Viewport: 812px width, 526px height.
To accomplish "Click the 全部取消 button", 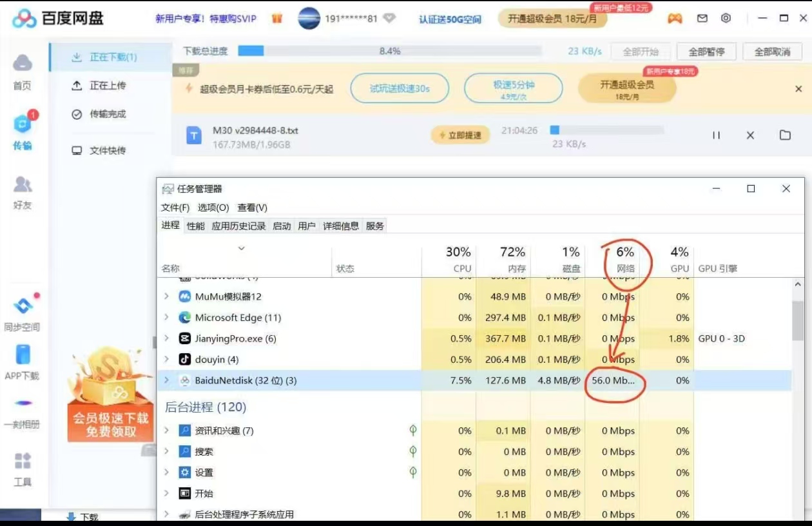I will [x=772, y=52].
